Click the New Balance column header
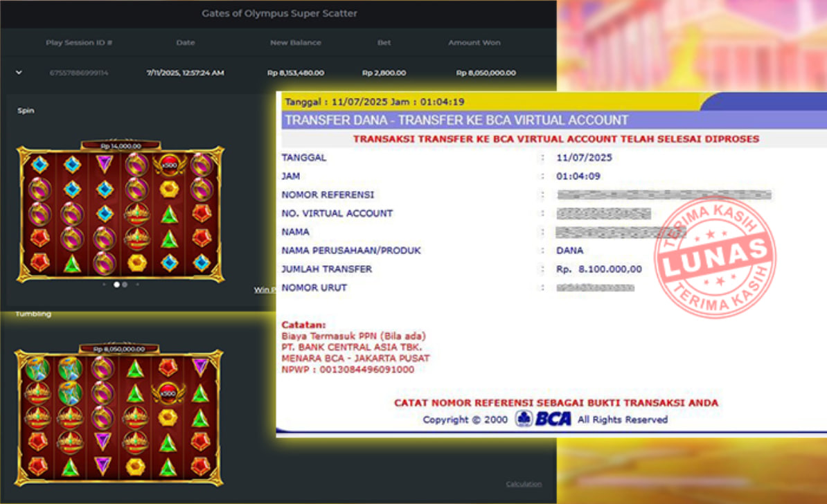This screenshot has width=827, height=504. coord(295,43)
